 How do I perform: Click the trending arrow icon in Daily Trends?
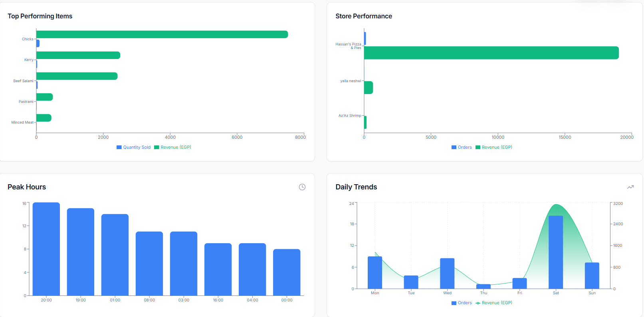click(x=630, y=187)
